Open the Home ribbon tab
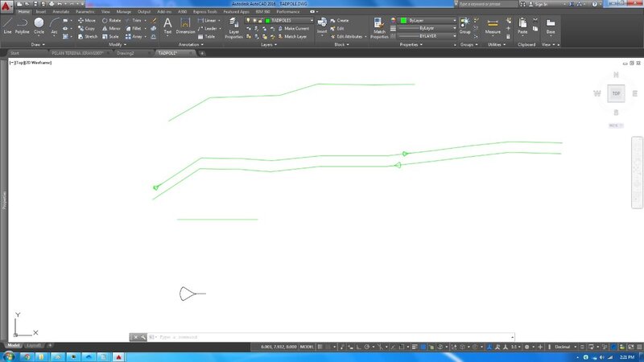This screenshot has width=644, height=362. point(24,11)
